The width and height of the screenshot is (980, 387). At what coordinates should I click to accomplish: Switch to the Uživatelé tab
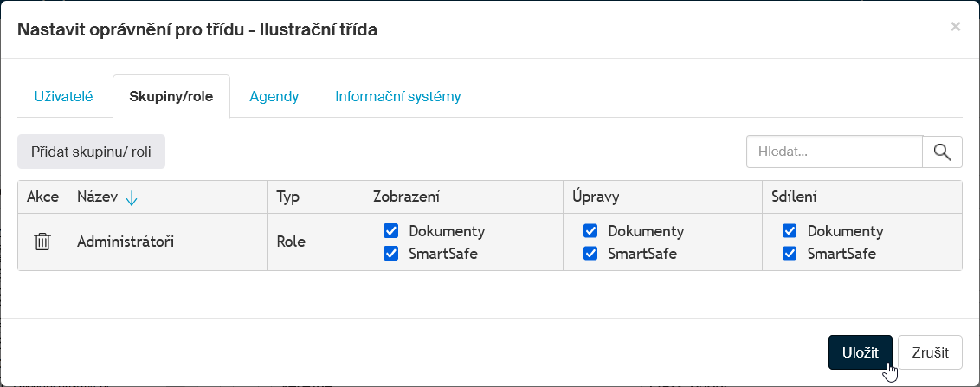pos(64,96)
